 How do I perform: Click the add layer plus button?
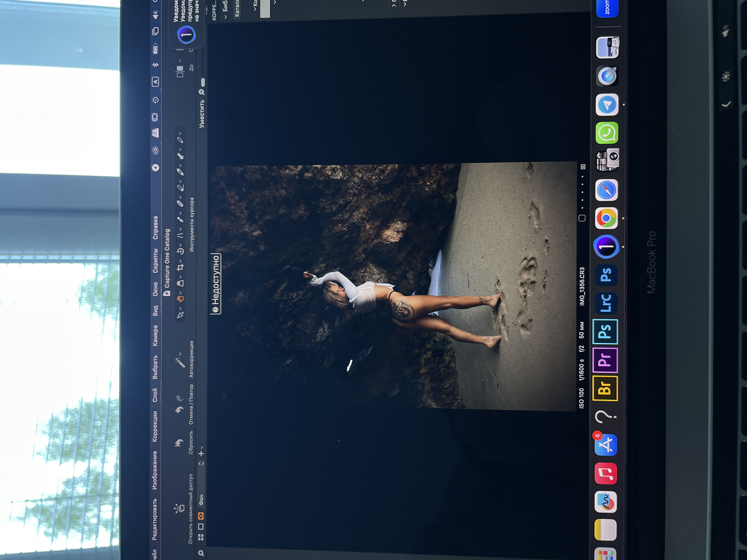coord(201,454)
